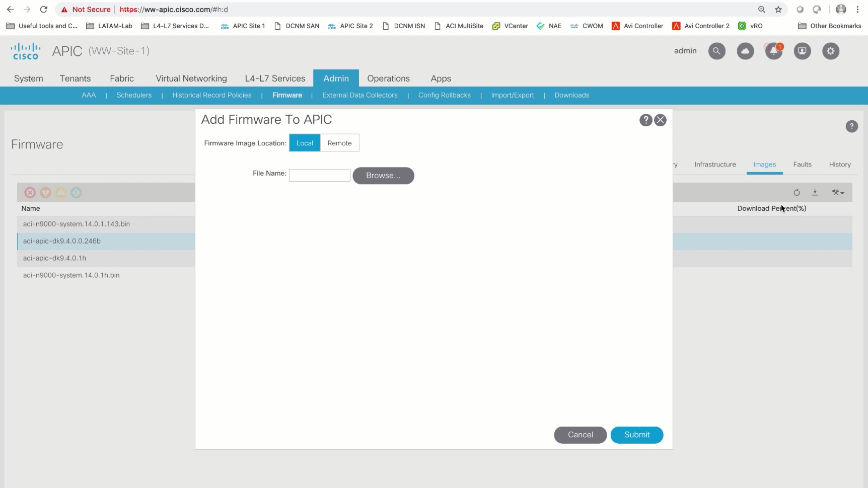Open the History tab in Firmware view

click(839, 165)
